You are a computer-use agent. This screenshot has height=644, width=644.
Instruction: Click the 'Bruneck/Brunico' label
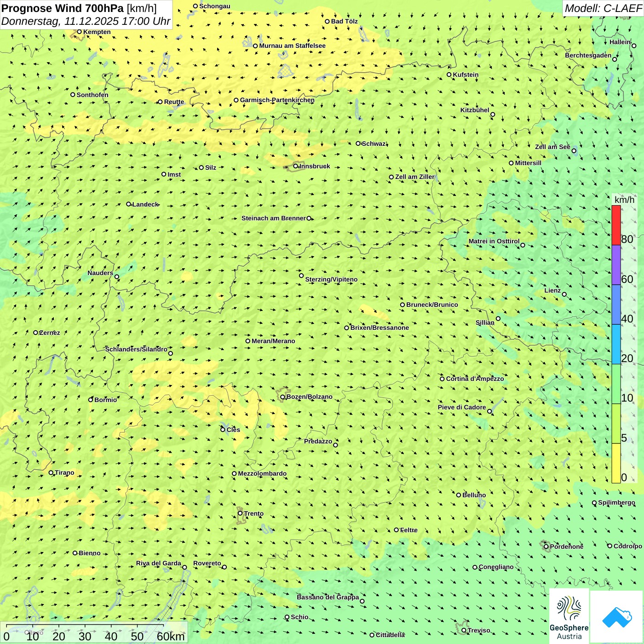tap(432, 305)
